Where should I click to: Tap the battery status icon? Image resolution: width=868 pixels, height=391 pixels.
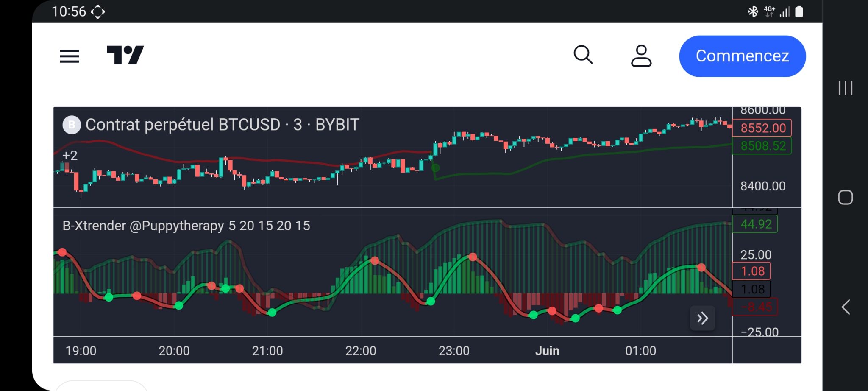coord(799,11)
